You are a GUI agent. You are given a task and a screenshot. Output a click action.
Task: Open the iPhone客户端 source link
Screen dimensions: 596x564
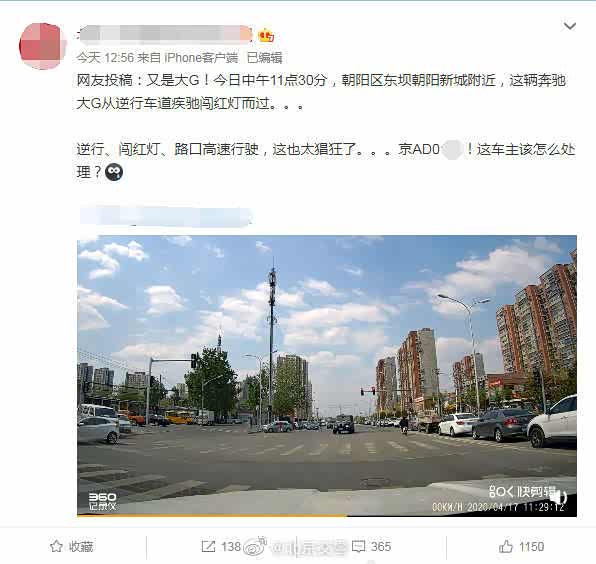click(x=201, y=58)
